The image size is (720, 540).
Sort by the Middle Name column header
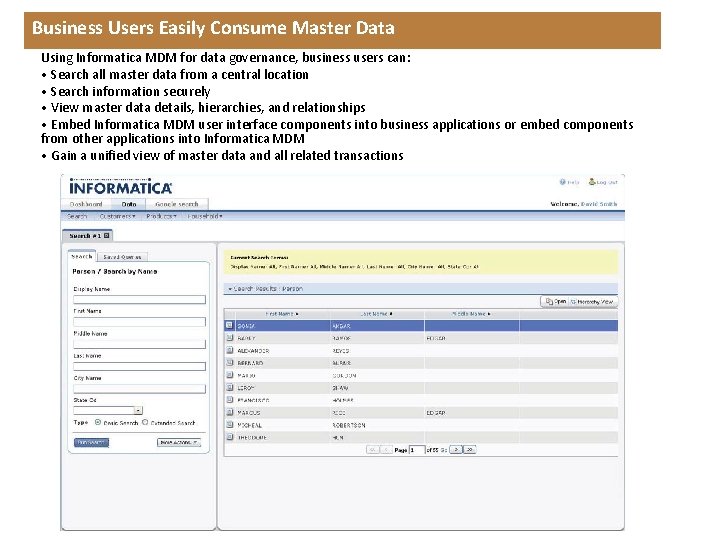471,314
